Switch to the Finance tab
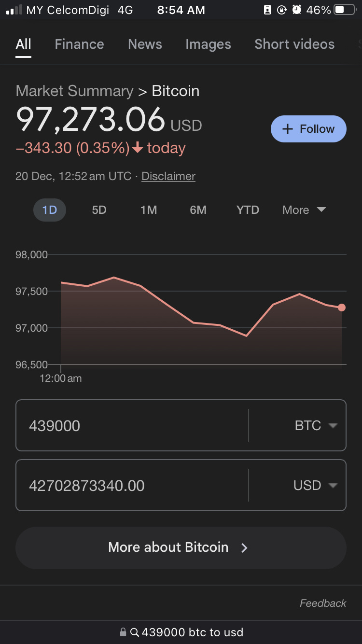Screen dimensions: 362x644 (79, 44)
